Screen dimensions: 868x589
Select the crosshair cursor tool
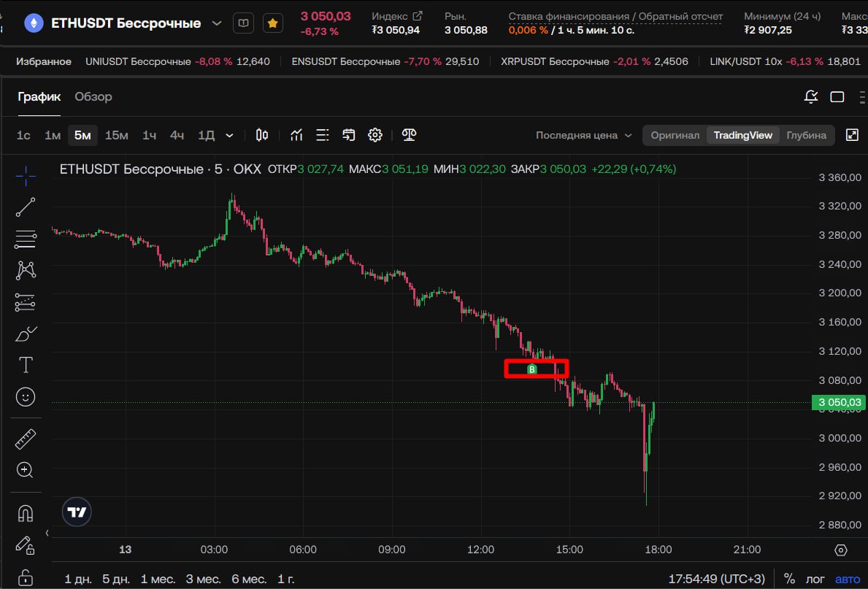(26, 176)
